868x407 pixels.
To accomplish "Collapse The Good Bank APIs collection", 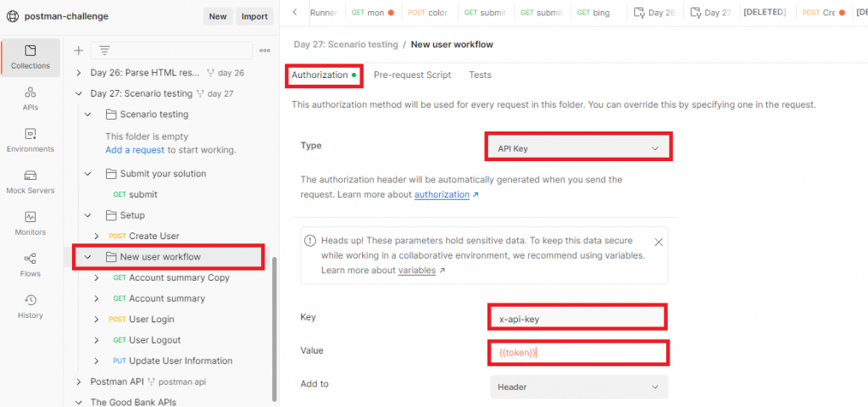I will [x=79, y=402].
